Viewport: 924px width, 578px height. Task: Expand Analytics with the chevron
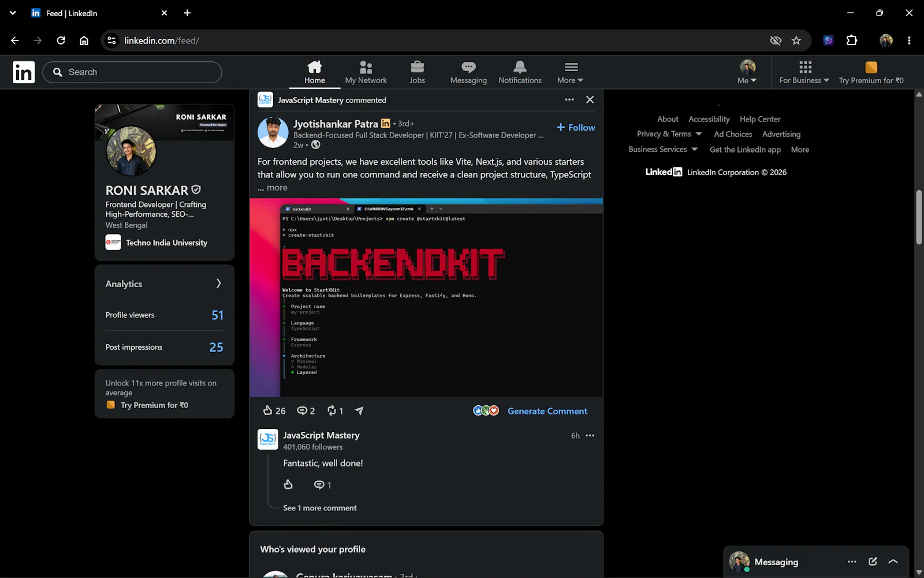click(218, 283)
